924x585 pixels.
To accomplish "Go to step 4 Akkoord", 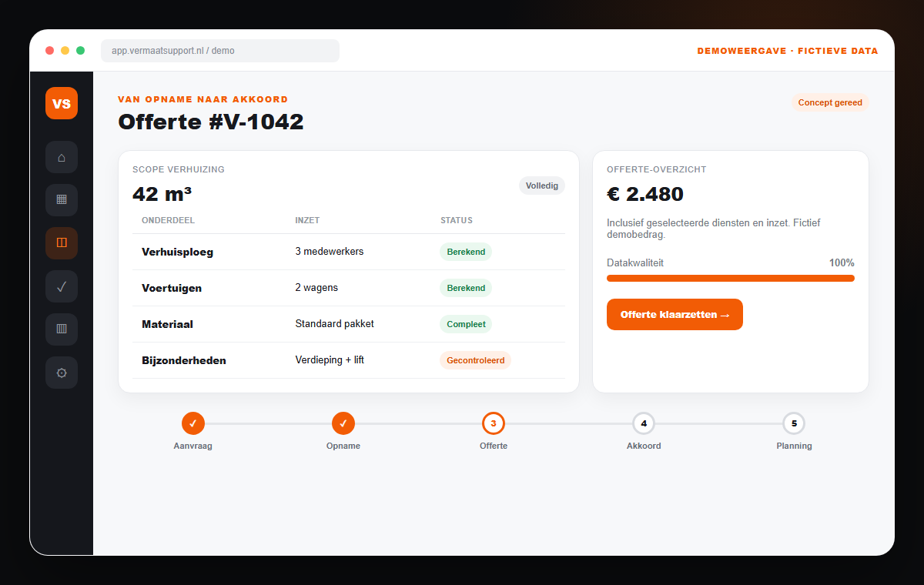I will [x=644, y=423].
